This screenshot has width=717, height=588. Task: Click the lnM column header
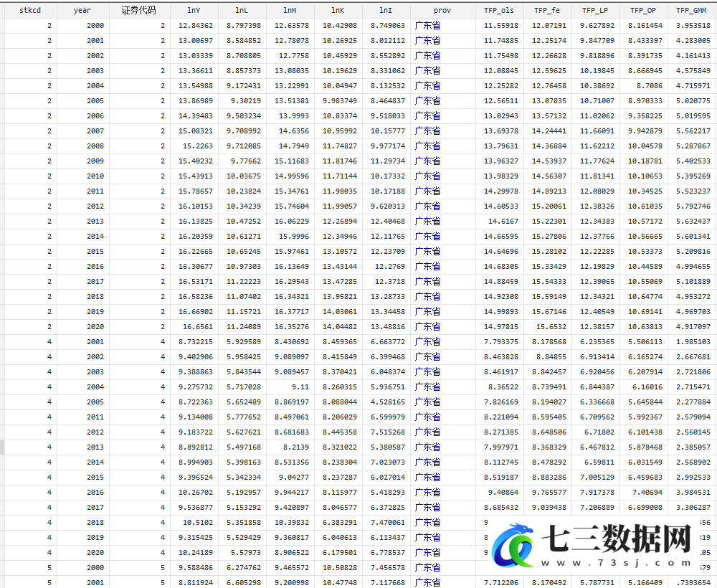point(290,10)
